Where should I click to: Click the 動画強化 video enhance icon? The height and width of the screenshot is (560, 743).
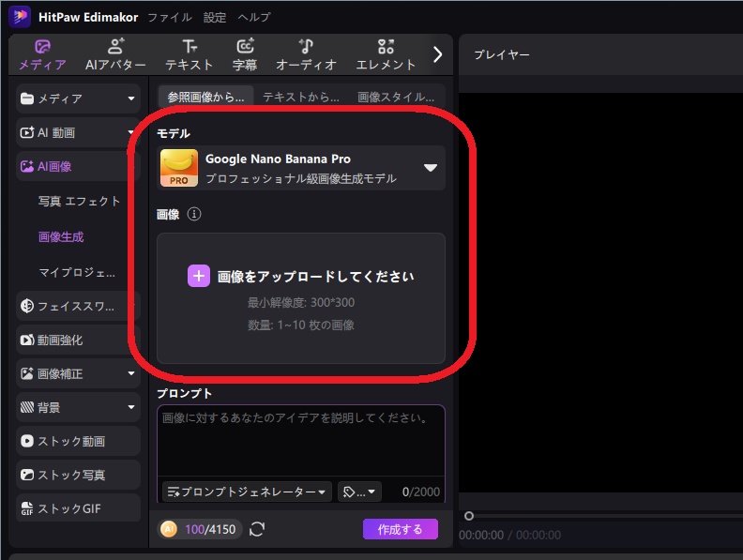(27, 341)
